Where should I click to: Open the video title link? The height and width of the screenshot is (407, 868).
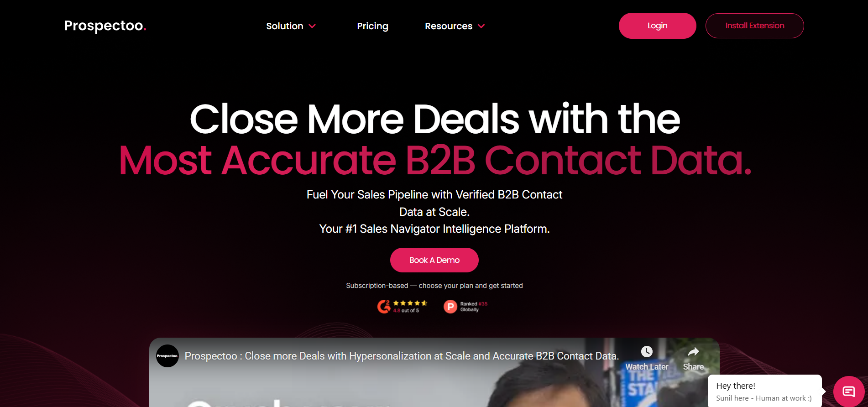[402, 356]
